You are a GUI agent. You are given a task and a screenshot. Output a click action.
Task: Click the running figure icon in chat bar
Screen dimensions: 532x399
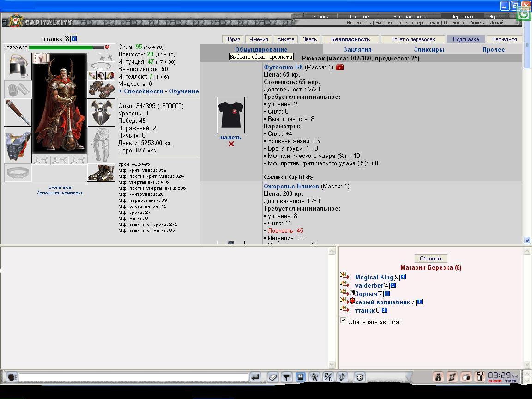314,377
